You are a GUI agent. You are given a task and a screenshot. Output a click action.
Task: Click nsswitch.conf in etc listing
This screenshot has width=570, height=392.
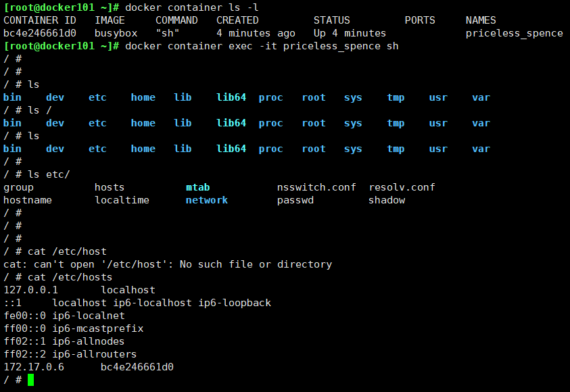coord(316,187)
